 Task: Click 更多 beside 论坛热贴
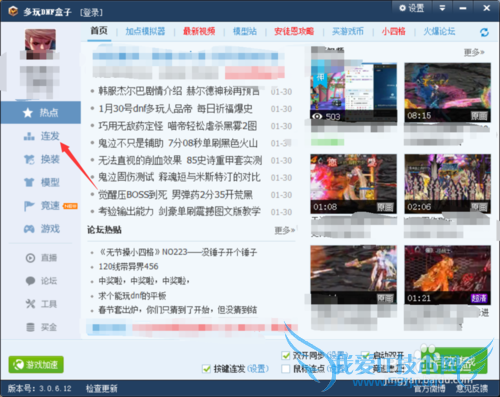click(285, 230)
